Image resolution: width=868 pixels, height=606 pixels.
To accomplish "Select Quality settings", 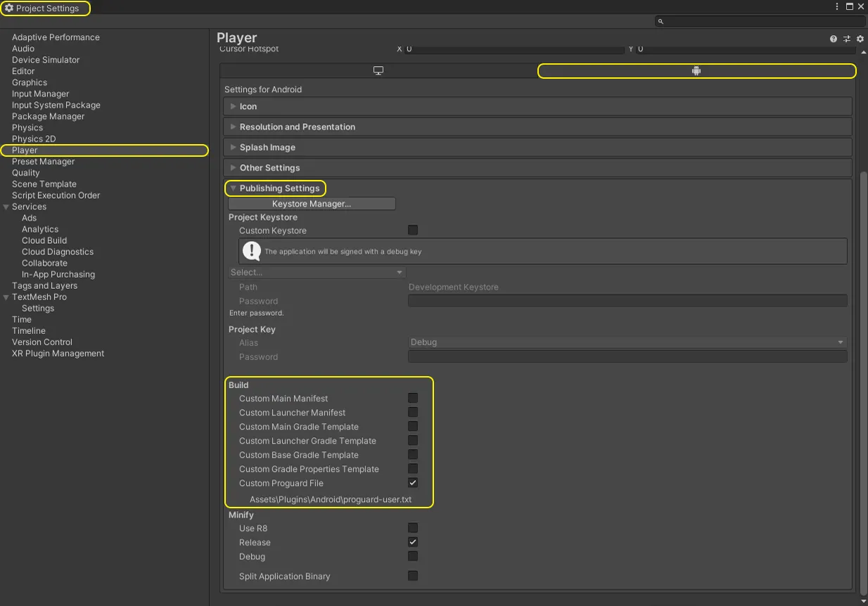I will pyautogui.click(x=26, y=173).
